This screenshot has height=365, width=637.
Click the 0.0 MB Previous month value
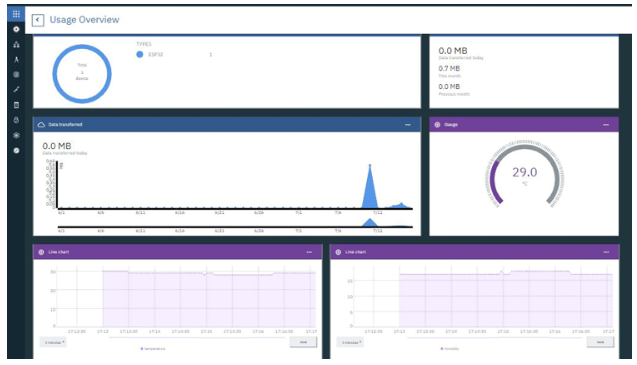[x=449, y=87]
